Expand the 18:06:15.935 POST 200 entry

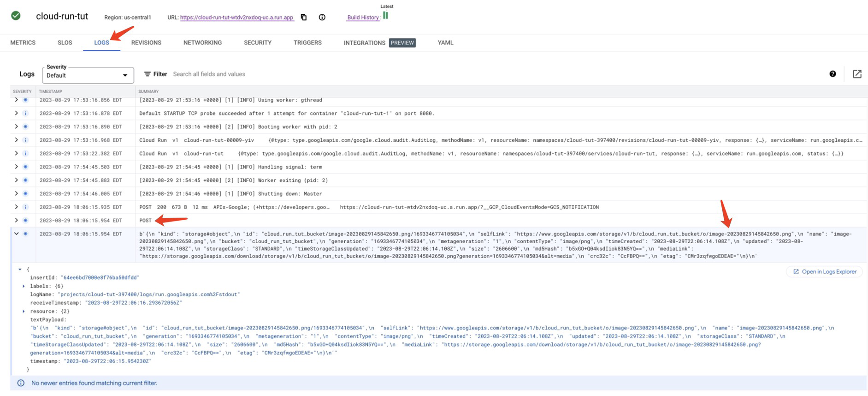pos(16,207)
